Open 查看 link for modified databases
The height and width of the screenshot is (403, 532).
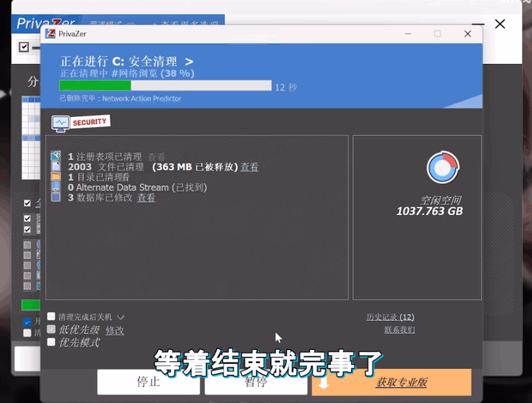[146, 198]
